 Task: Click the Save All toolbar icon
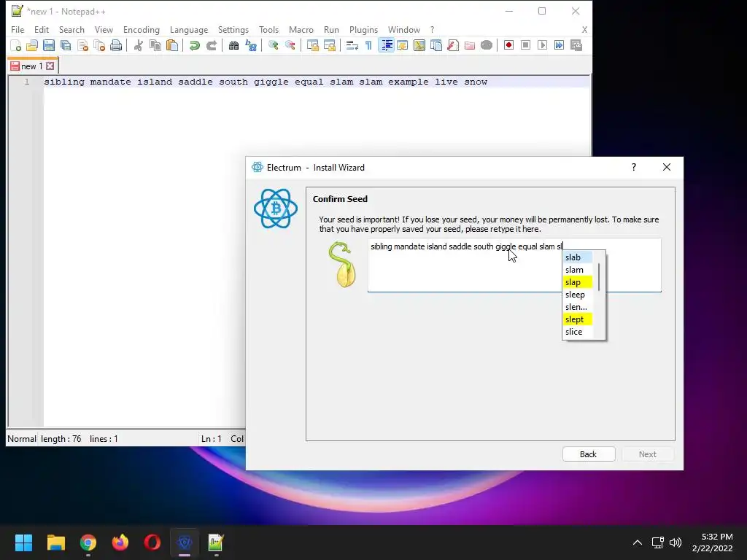(66, 45)
